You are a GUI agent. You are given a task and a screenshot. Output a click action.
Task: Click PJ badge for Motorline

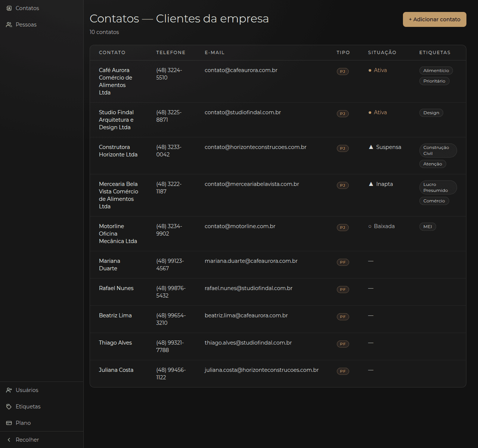342,227
